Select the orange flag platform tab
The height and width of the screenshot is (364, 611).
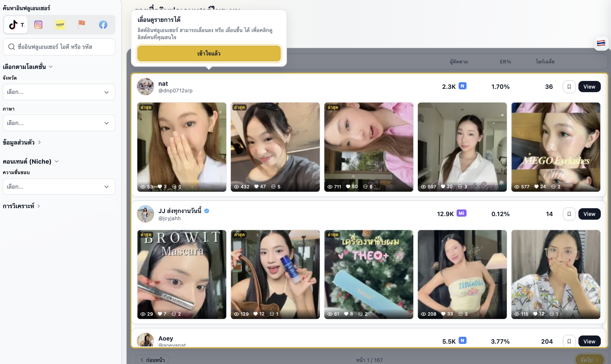[82, 24]
